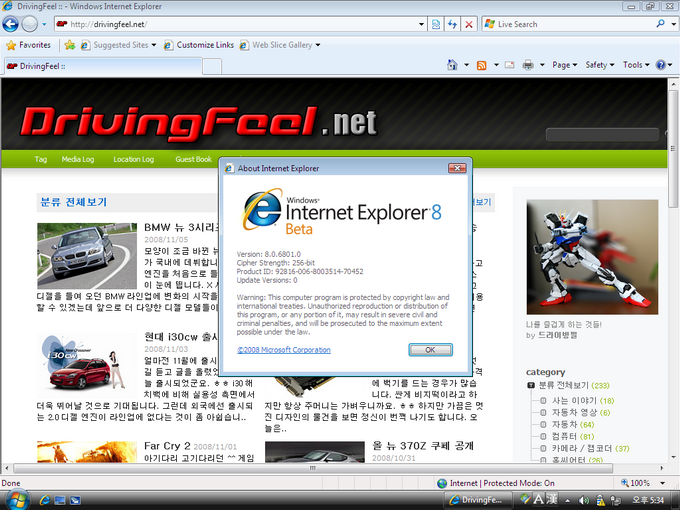Click the Home page icon
The height and width of the screenshot is (510, 680).
452,65
